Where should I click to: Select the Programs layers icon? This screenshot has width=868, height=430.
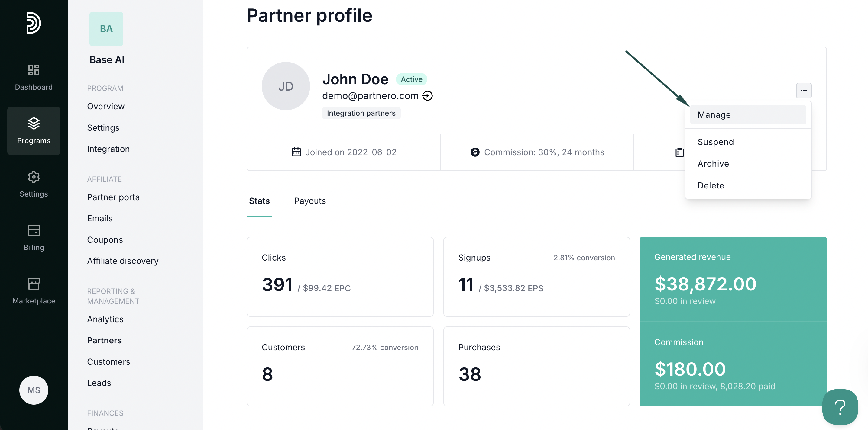pyautogui.click(x=34, y=124)
